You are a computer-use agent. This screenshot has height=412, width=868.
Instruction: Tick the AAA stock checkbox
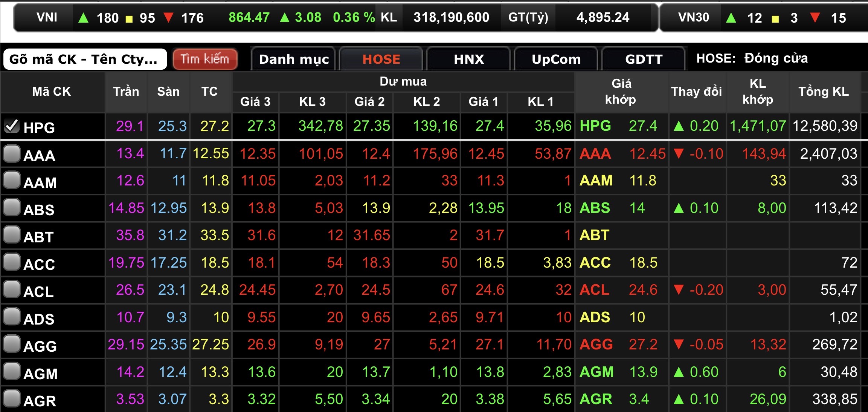click(11, 154)
